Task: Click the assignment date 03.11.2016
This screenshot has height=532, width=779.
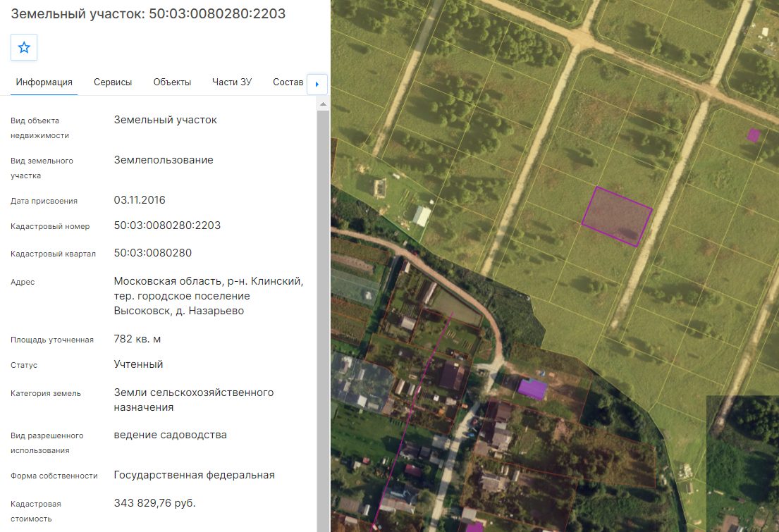Action: pos(140,200)
